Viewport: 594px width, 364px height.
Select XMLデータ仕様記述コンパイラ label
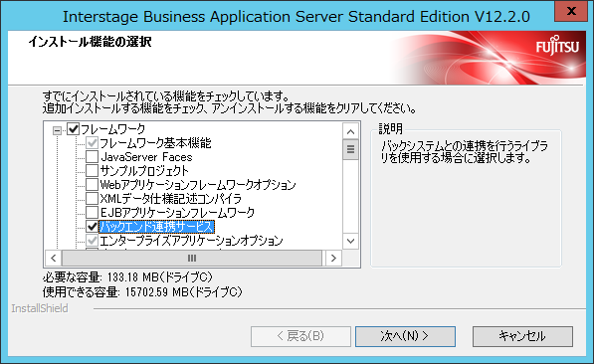coord(170,199)
